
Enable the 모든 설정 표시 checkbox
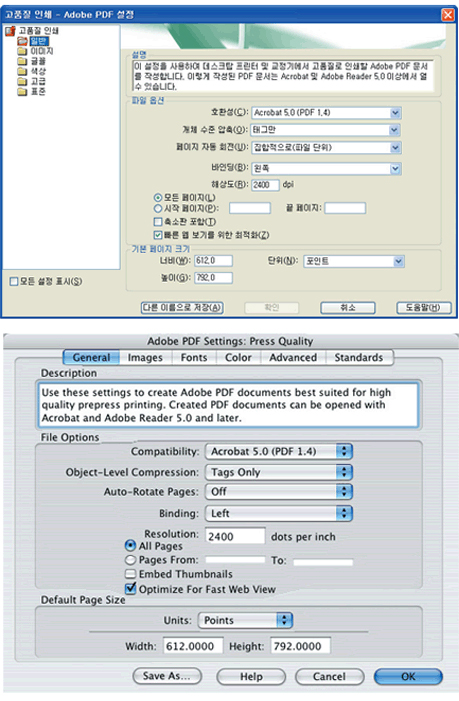click(x=14, y=281)
